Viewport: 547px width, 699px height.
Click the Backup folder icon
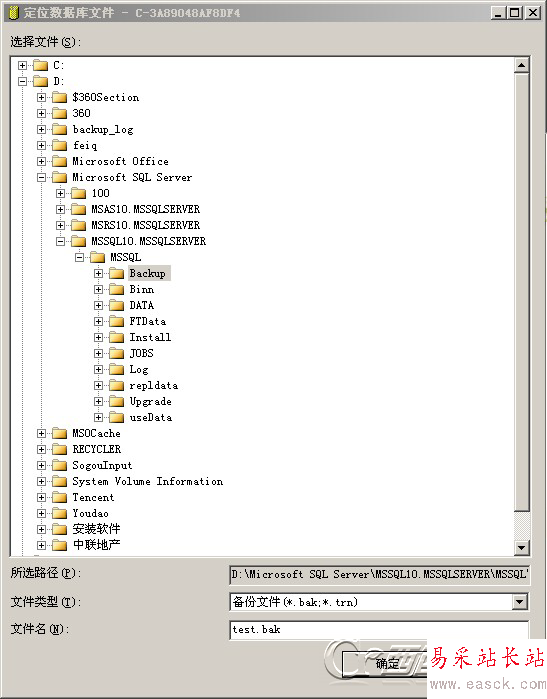pos(116,274)
